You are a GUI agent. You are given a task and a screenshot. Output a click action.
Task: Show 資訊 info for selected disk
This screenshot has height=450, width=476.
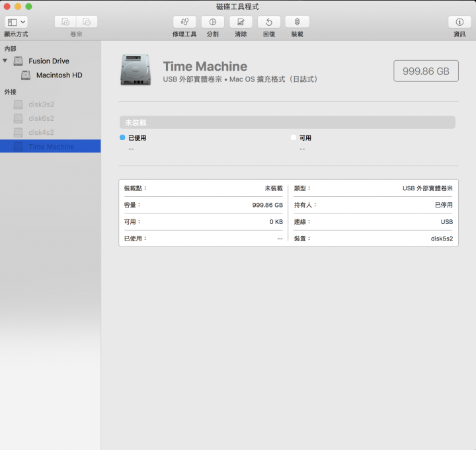click(x=459, y=22)
